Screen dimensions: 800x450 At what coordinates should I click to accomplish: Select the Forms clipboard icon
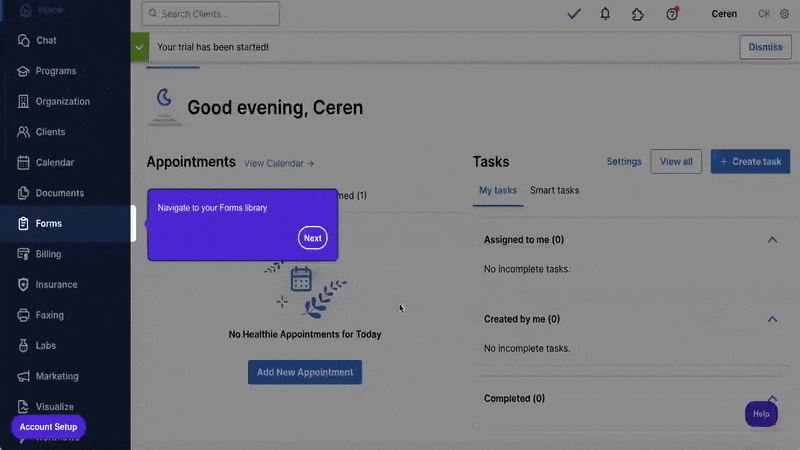[23, 223]
